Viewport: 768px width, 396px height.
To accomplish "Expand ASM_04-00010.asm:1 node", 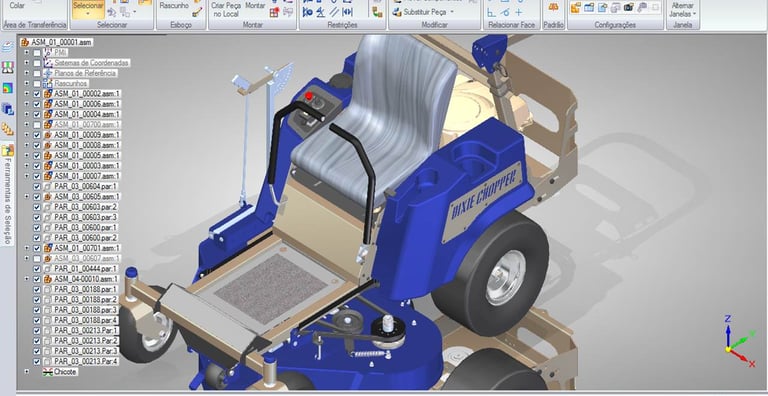I will (x=27, y=279).
